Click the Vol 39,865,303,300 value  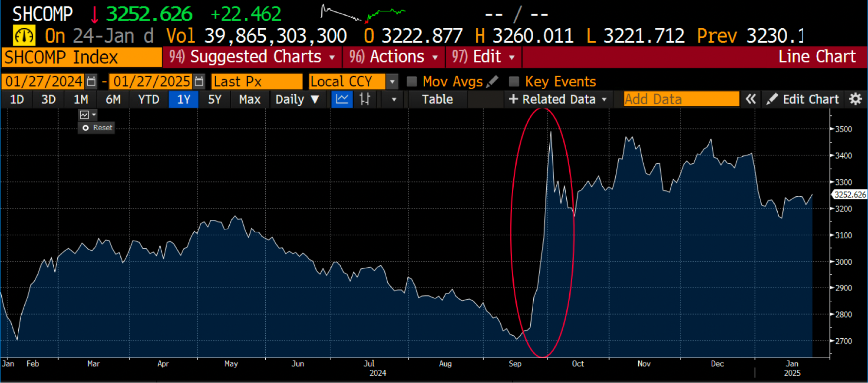coord(275,36)
